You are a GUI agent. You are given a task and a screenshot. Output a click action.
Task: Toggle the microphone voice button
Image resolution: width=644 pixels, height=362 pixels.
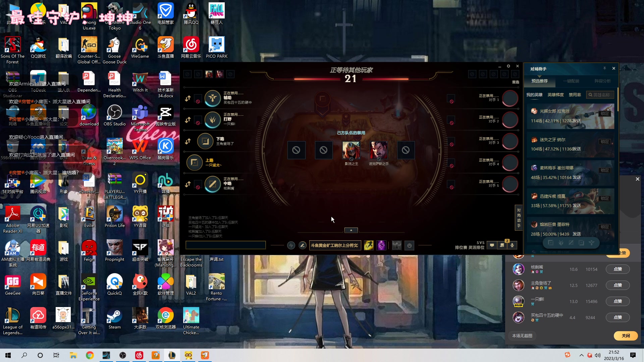(x=512, y=245)
